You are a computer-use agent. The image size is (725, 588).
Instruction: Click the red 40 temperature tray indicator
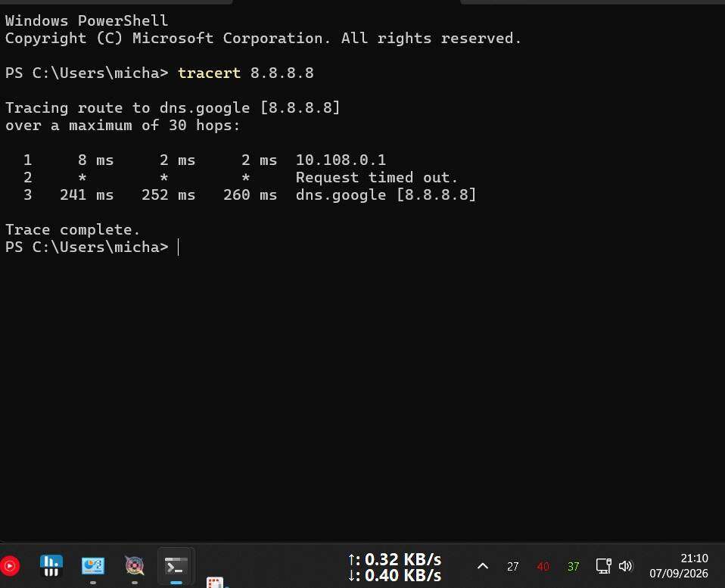(543, 566)
